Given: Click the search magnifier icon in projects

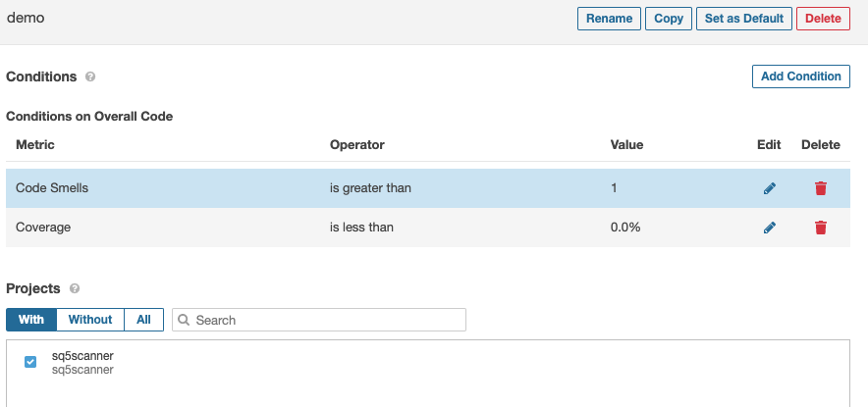Looking at the screenshot, I should [x=184, y=320].
